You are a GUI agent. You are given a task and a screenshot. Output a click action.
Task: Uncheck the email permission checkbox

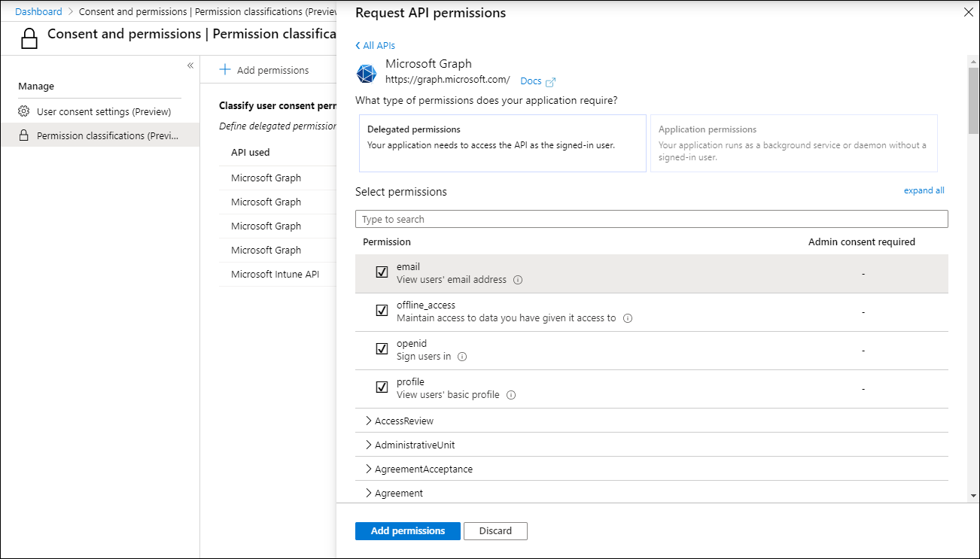pos(382,272)
